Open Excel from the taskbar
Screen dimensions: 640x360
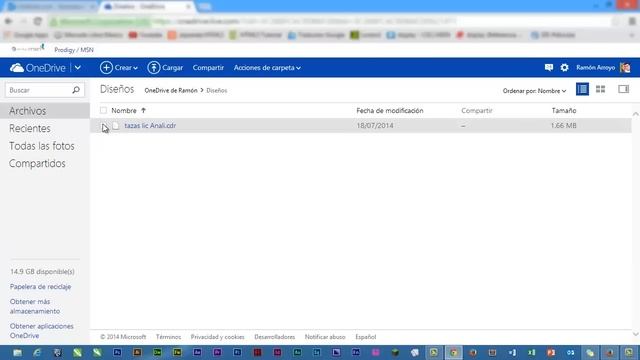coord(531,353)
